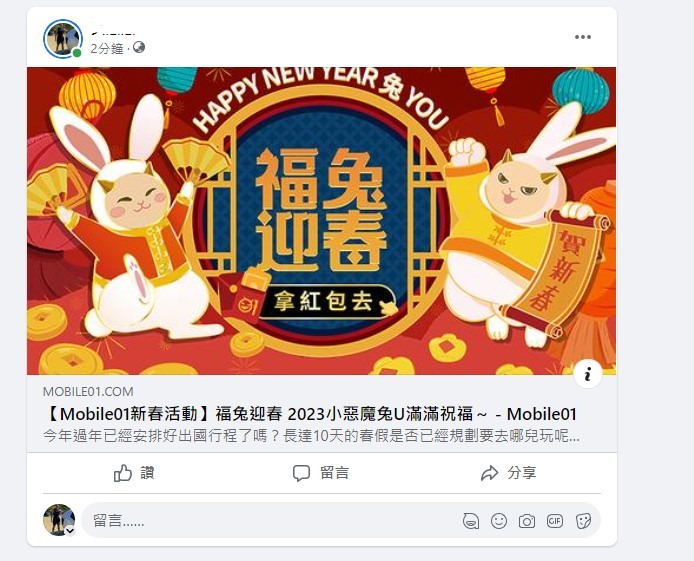Open the Mobile01新春活動 article title link

click(310, 414)
